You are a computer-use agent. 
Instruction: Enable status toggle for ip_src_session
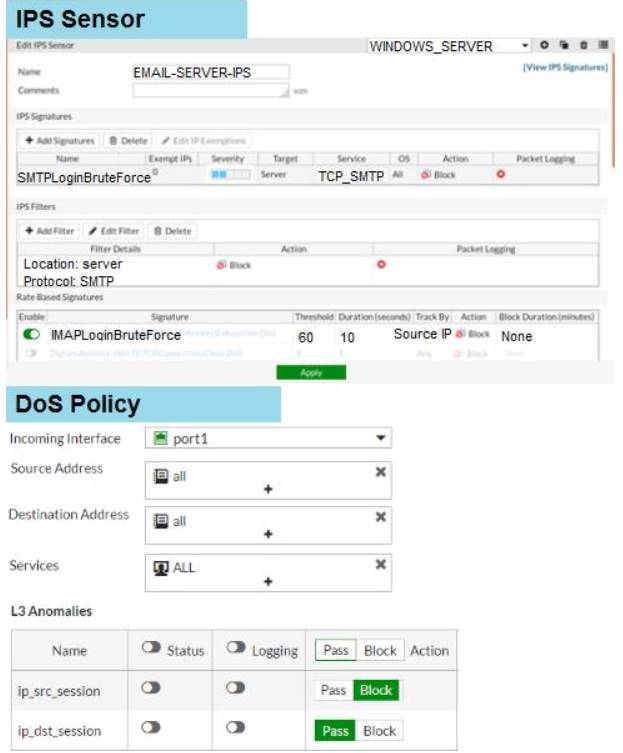pos(153,690)
